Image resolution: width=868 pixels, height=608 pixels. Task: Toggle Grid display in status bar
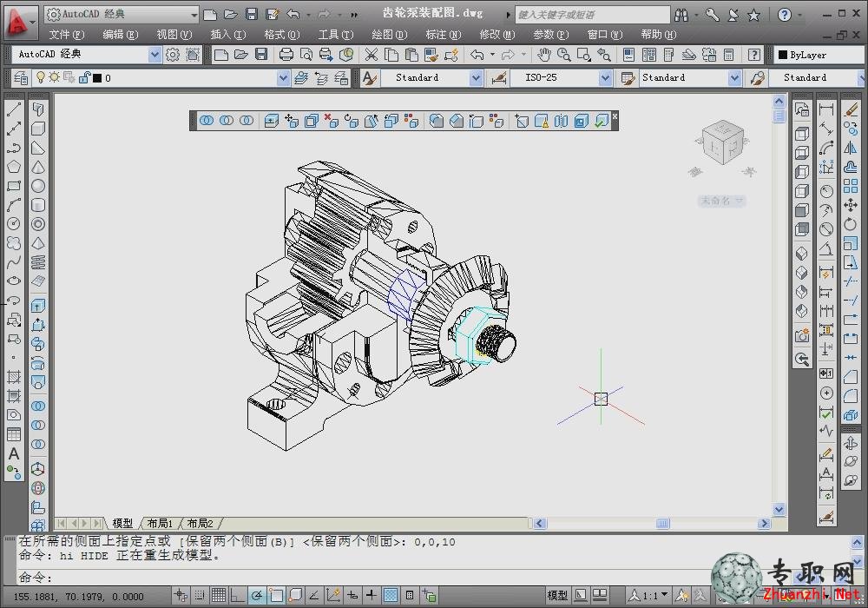point(219,595)
